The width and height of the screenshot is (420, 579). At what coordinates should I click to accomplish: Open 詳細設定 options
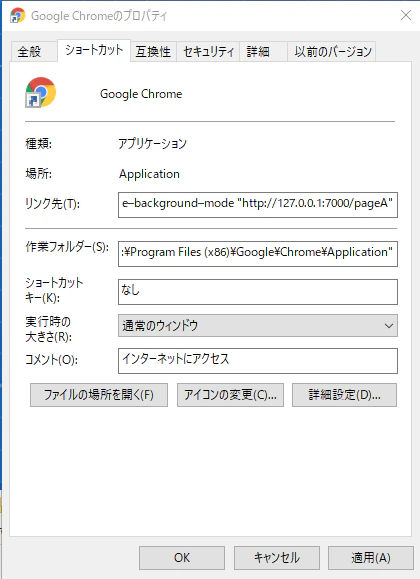coord(345,395)
